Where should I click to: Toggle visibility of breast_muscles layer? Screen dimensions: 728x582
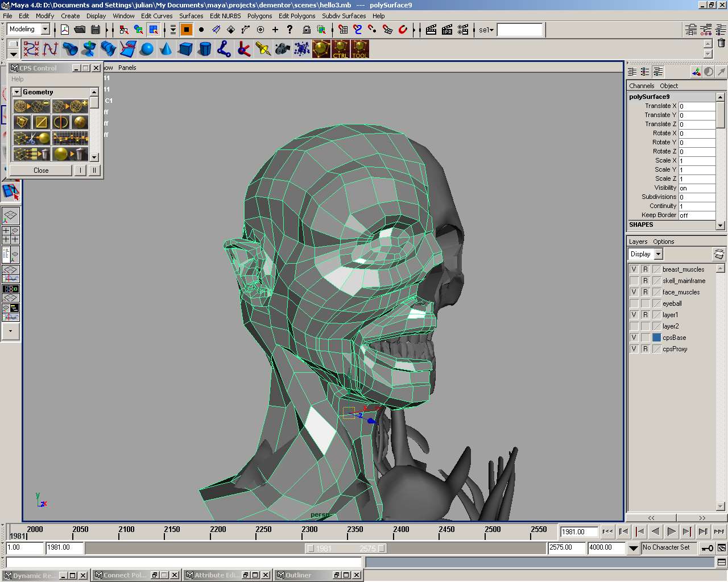click(x=634, y=269)
